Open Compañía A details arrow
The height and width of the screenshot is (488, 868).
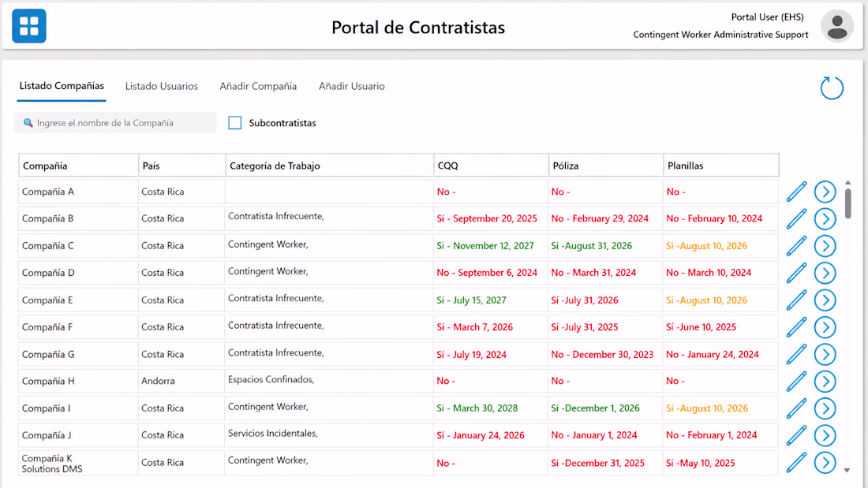(825, 192)
